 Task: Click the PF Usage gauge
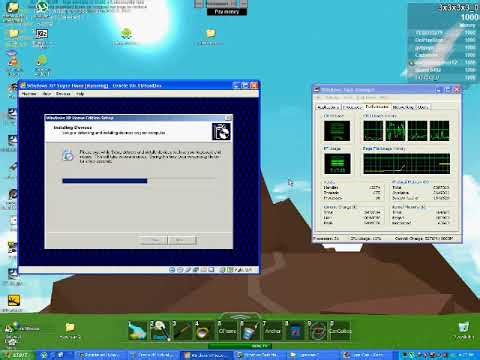coord(337,164)
